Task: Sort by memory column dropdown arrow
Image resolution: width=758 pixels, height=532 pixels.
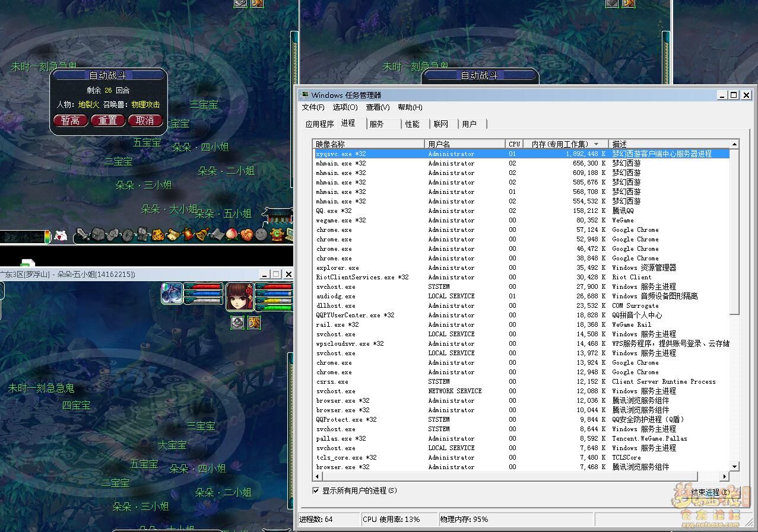Action: pos(597,144)
